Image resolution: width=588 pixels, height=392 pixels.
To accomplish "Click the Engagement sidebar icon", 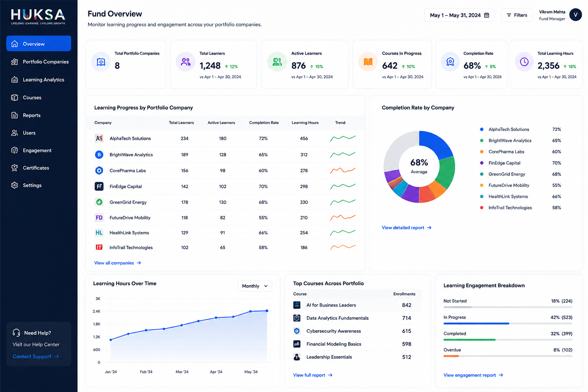I will click(x=15, y=150).
